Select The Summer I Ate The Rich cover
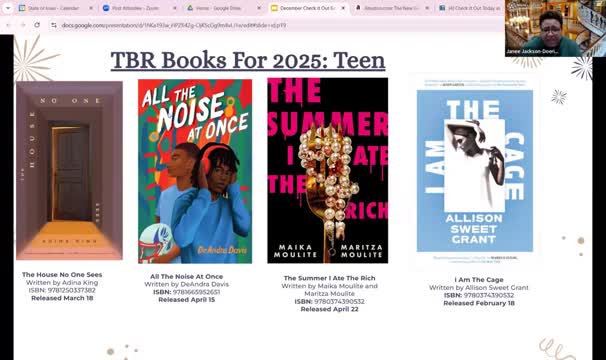The width and height of the screenshot is (606, 360). click(328, 171)
